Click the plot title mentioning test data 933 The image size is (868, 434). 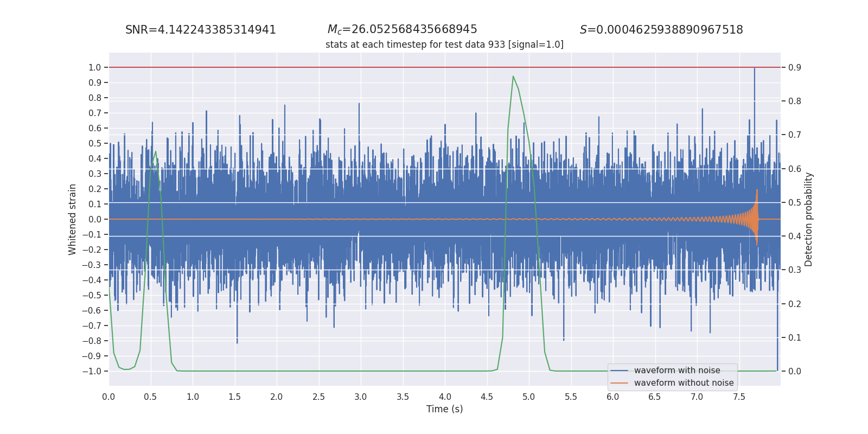coord(444,44)
